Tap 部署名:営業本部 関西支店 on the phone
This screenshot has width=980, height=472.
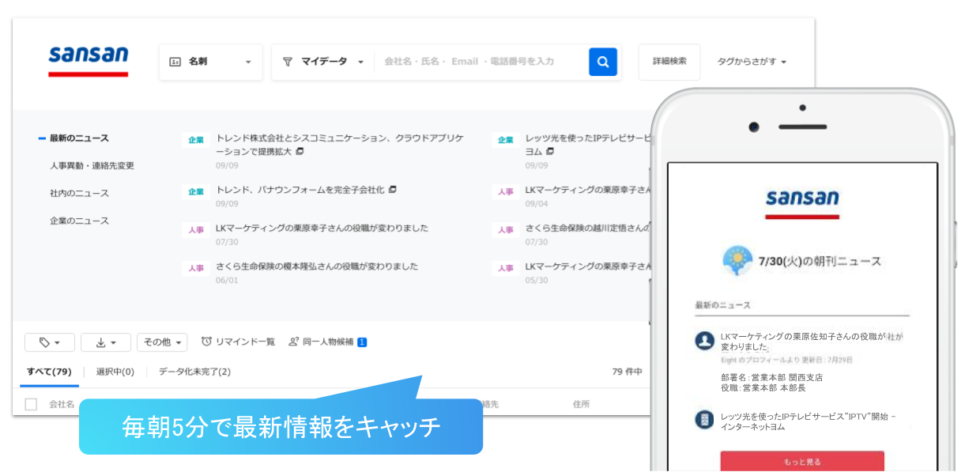(771, 377)
